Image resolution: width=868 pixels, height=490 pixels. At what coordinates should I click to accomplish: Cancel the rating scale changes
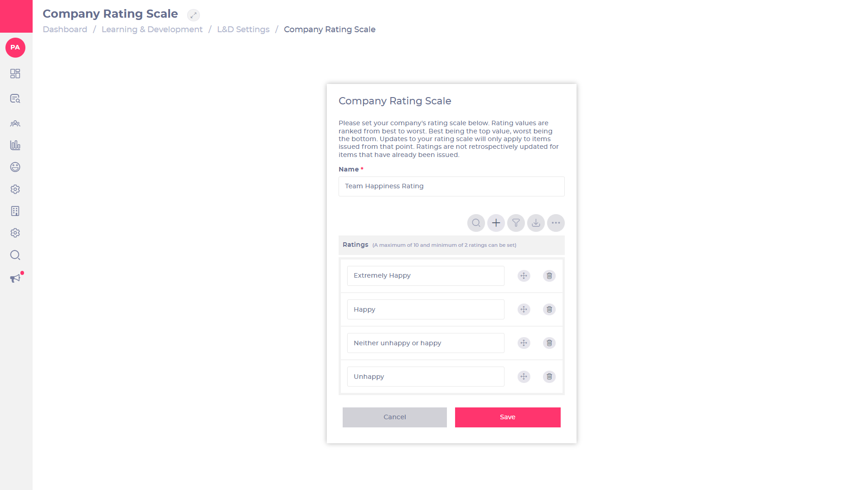(395, 417)
